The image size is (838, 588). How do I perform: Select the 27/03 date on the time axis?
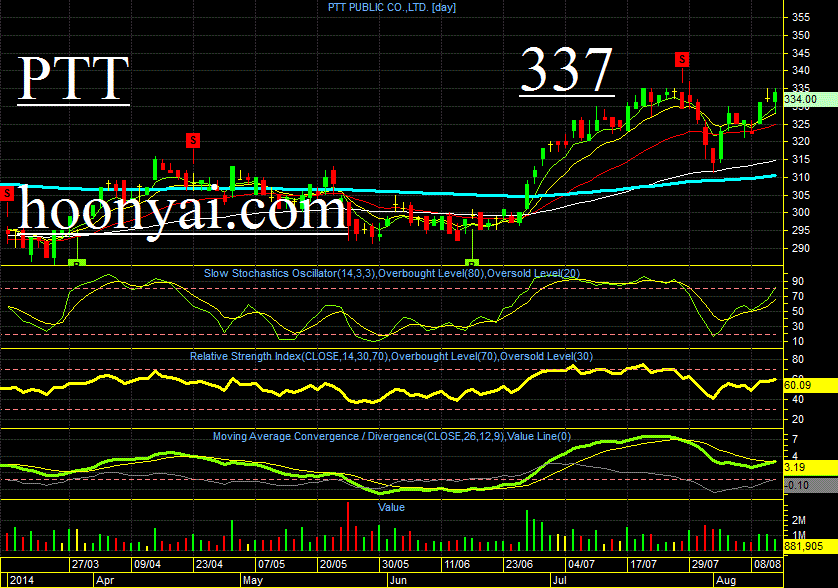point(86,564)
